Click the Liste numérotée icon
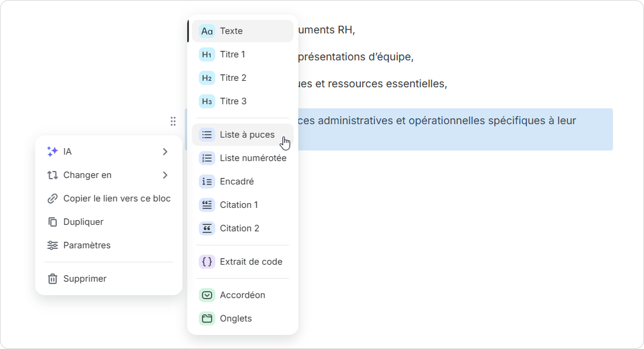The height and width of the screenshot is (349, 644). [206, 158]
